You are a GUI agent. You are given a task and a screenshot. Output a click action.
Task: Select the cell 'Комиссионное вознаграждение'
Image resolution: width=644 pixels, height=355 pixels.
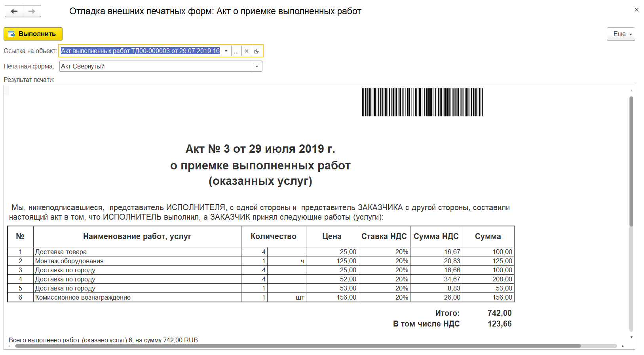click(x=137, y=297)
